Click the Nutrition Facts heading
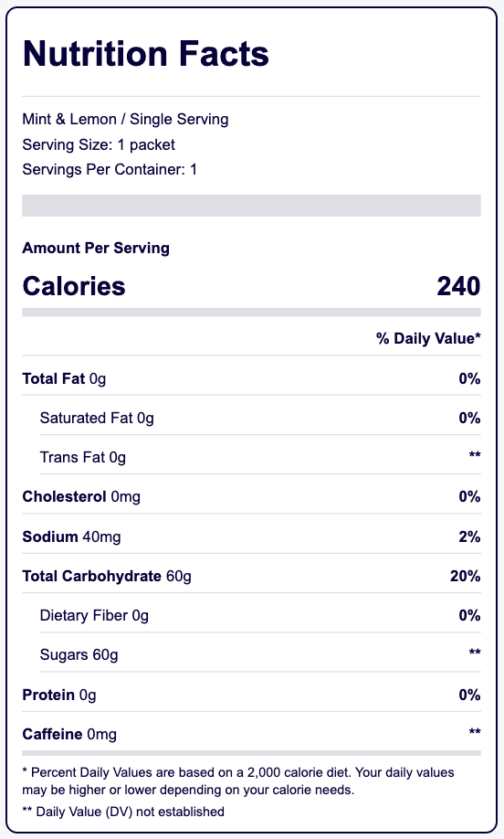This screenshot has height=839, width=504. 145,54
